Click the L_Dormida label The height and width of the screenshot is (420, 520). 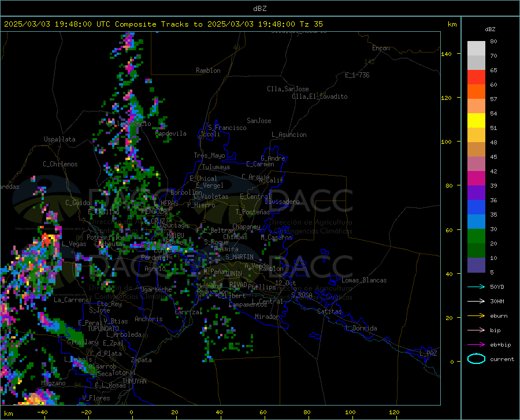tap(361, 328)
